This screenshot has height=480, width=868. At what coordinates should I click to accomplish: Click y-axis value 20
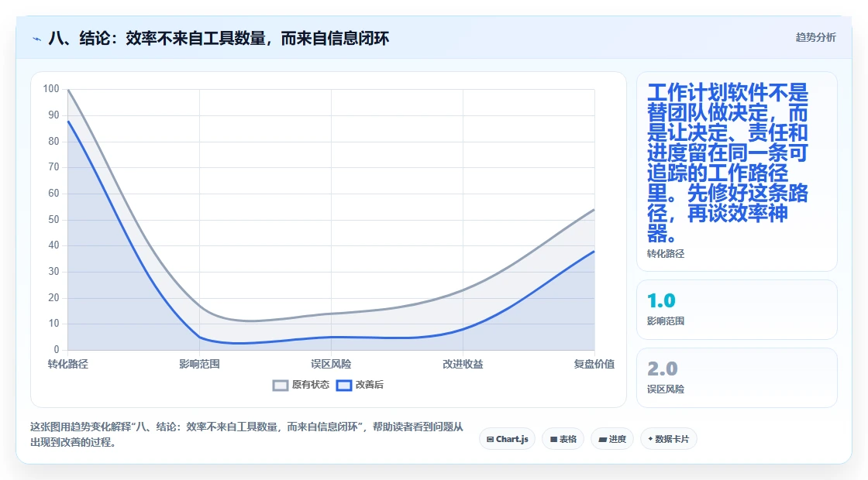pyautogui.click(x=53, y=297)
